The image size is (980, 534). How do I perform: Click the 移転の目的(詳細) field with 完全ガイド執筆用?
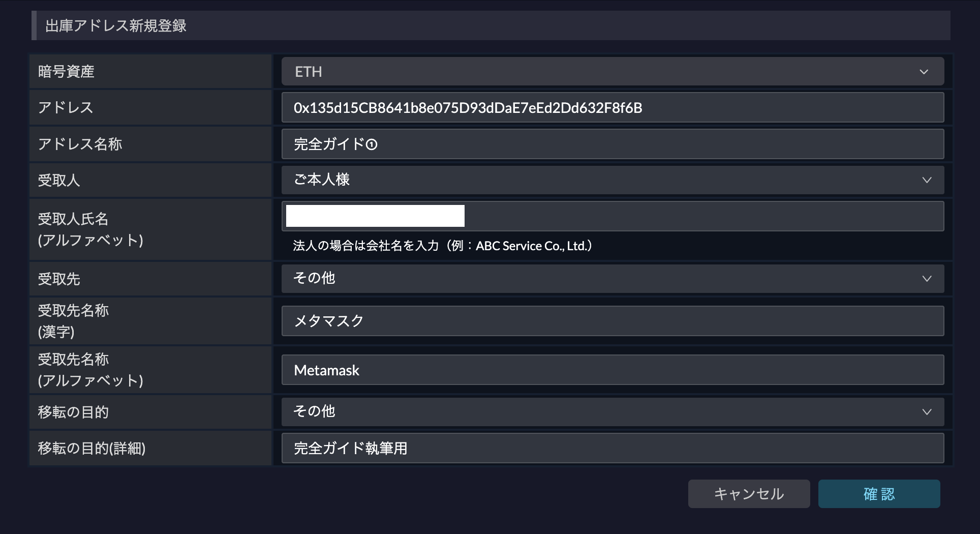[612, 448]
